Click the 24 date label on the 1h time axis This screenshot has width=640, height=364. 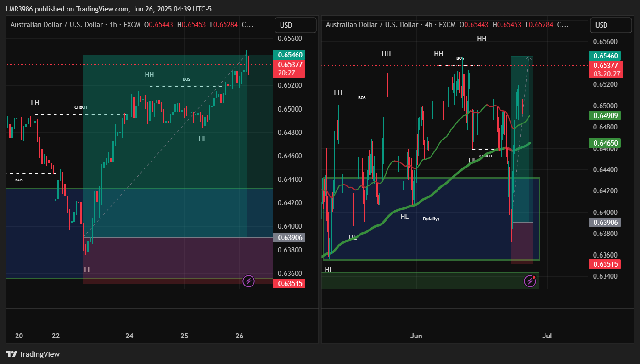pos(129,336)
